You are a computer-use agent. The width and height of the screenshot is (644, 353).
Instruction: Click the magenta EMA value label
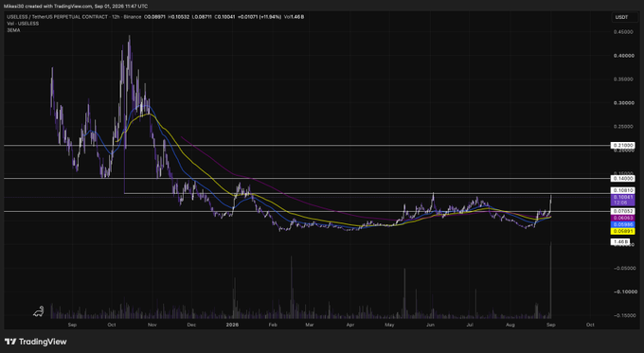click(x=623, y=218)
